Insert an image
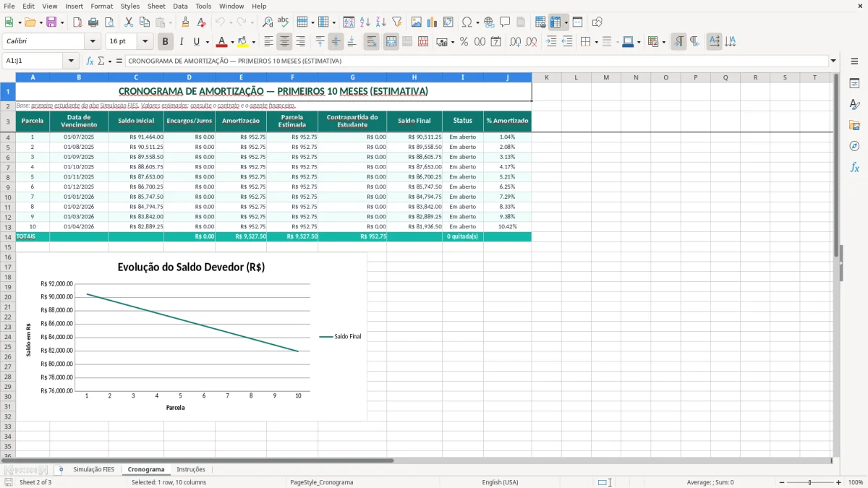 [x=416, y=22]
